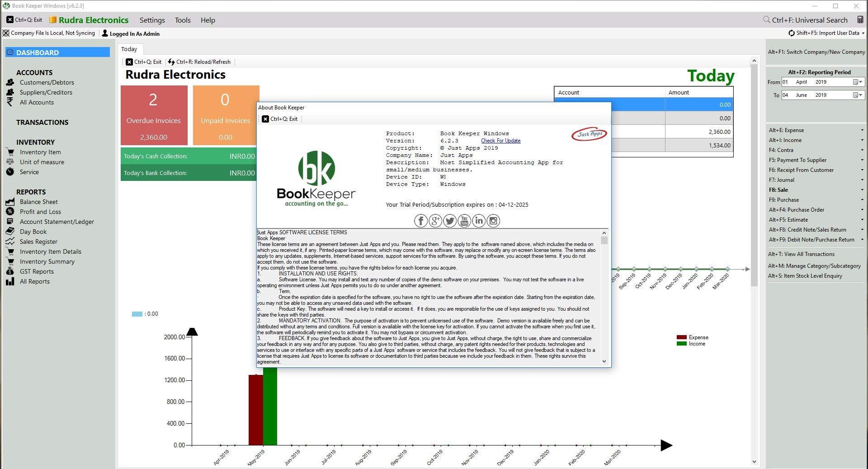Click Alt+T: View All Transactions
Image resolution: width=868 pixels, height=469 pixels.
point(802,254)
